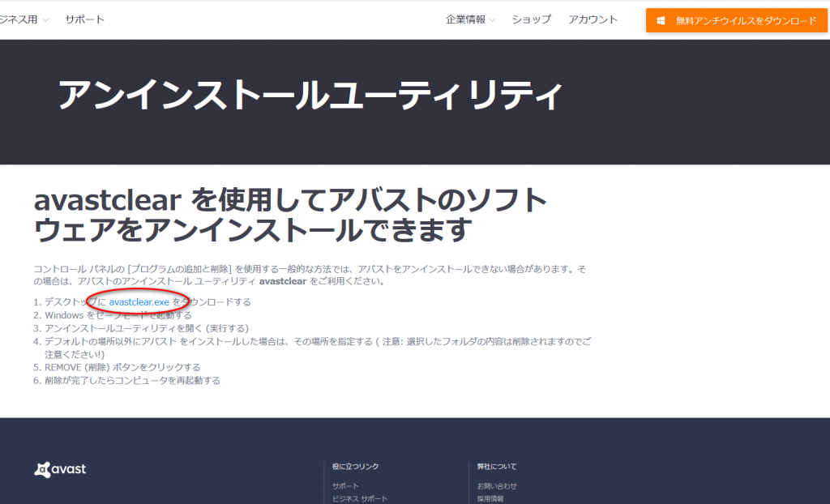Click the footer お問い合わせ link

pyautogui.click(x=497, y=486)
